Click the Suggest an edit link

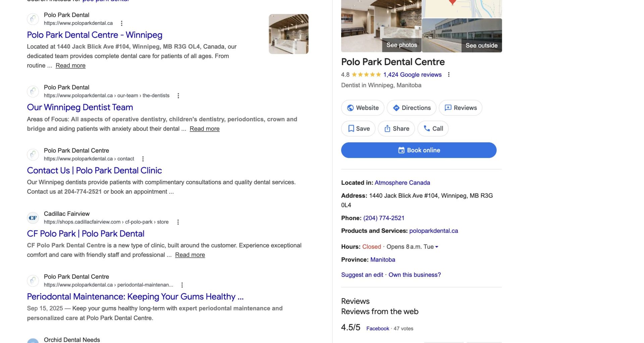(362, 275)
